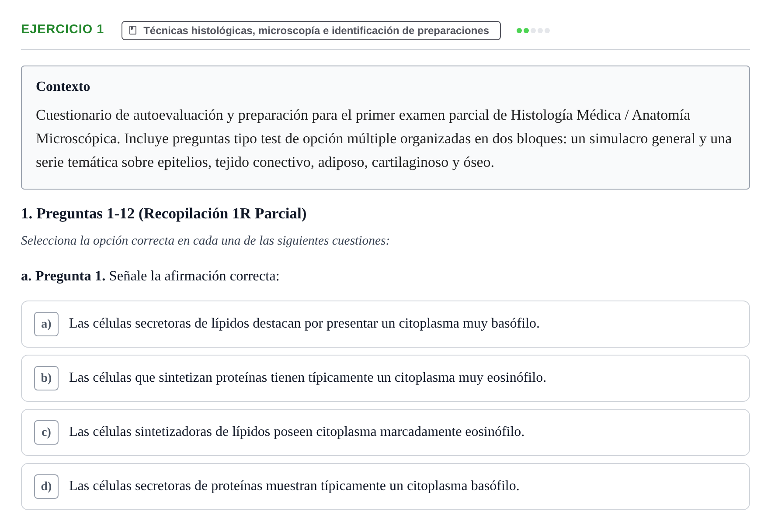Viewport: 771px width, 532px height.
Task: Click the topic tag about Técnicas histológicas
Action: (311, 31)
